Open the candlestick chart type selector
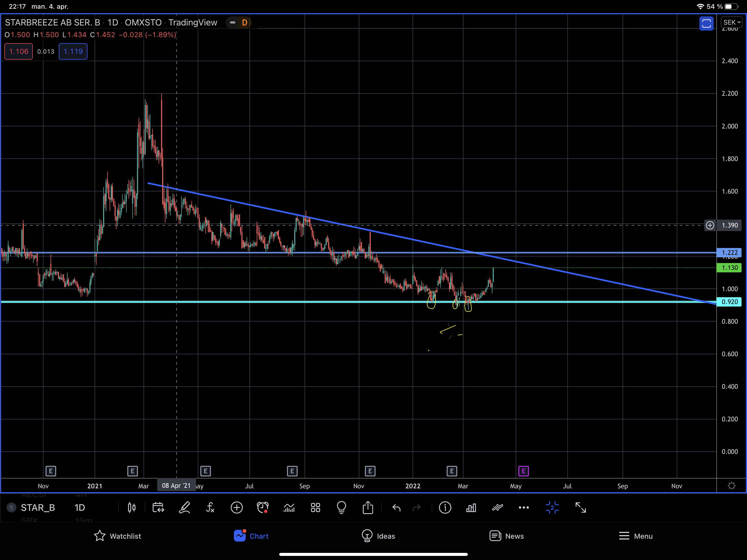Image resolution: width=747 pixels, height=560 pixels. 132,507
